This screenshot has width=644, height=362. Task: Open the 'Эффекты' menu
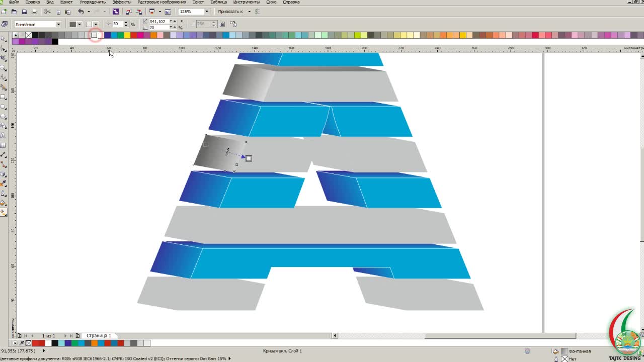click(x=122, y=3)
